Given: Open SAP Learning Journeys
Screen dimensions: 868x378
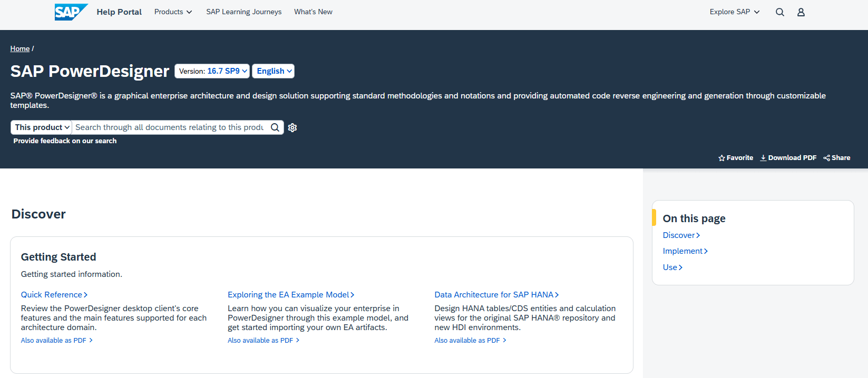Looking at the screenshot, I should pos(243,12).
